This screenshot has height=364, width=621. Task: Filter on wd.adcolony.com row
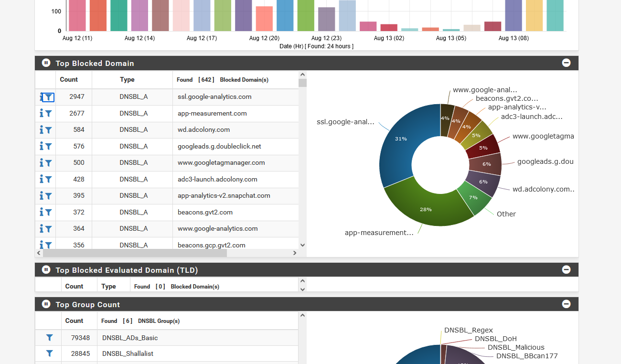[48, 130]
